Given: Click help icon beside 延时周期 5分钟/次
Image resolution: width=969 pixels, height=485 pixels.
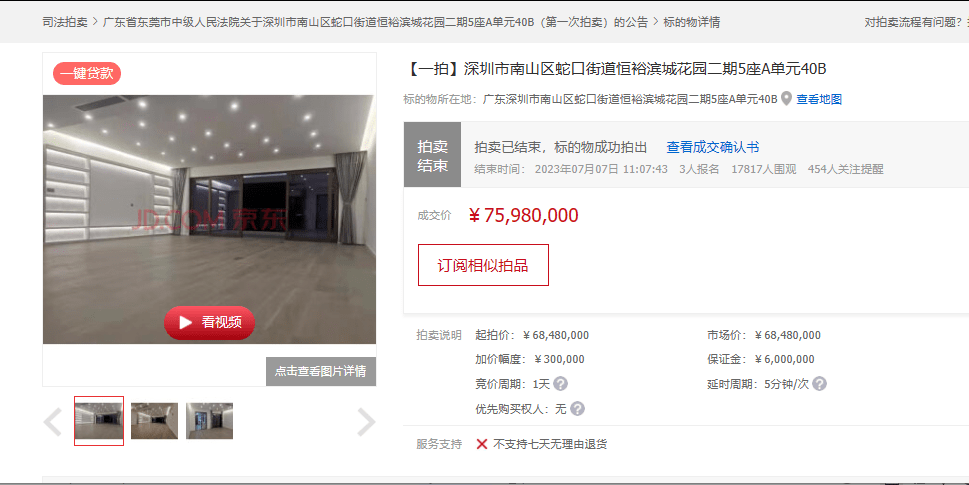Looking at the screenshot, I should (x=819, y=384).
